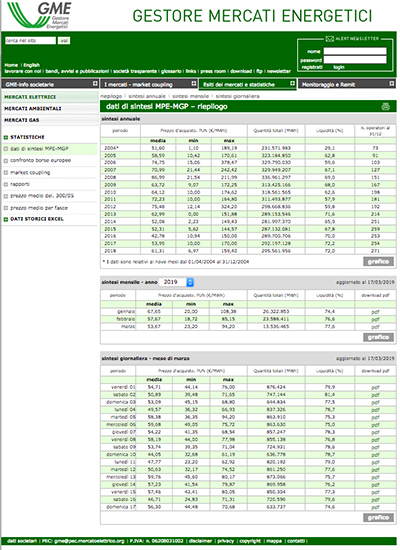Open privacy footer link
This screenshot has height=550, width=400.
click(226, 541)
